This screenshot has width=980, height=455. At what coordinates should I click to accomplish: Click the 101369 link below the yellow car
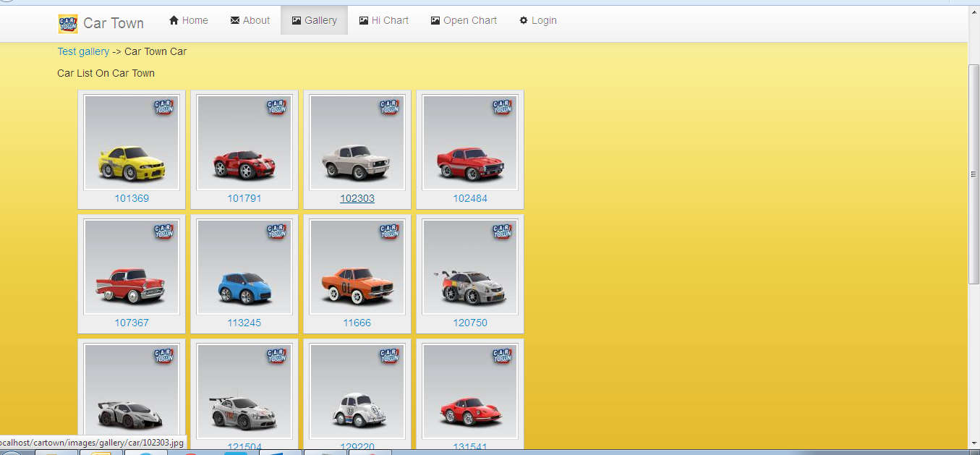coord(132,197)
